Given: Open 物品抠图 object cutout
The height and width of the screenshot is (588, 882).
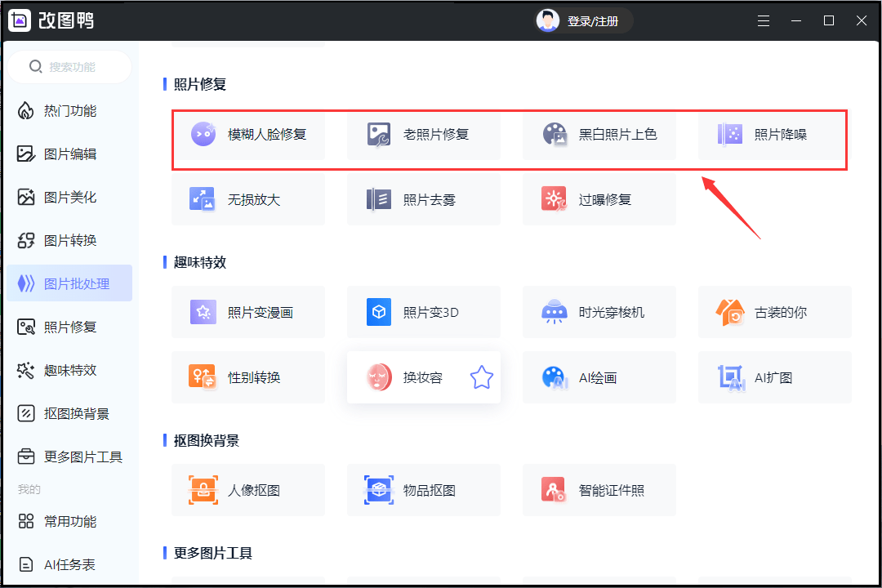Looking at the screenshot, I should [424, 489].
